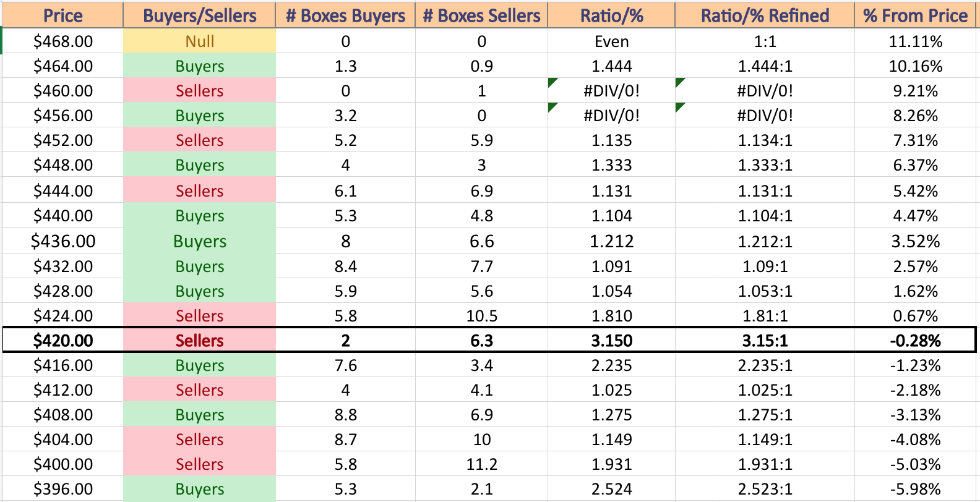The height and width of the screenshot is (502, 980).
Task: Select the $396.00 price cell
Action: (x=62, y=488)
